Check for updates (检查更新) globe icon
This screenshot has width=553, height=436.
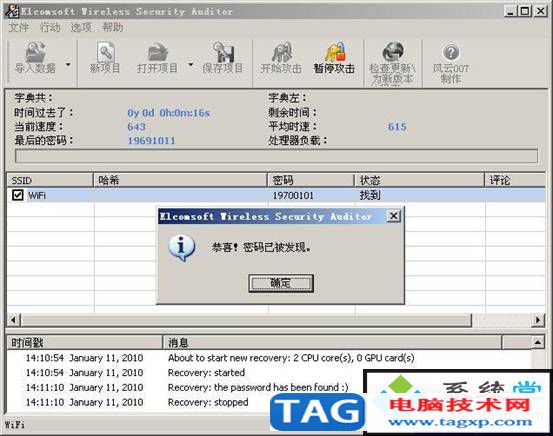[x=393, y=63]
